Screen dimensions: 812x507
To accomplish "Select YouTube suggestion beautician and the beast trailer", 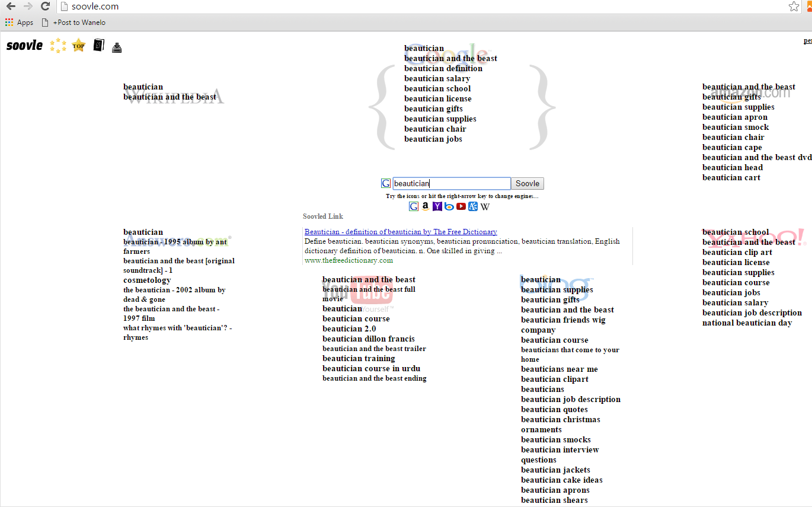I will [x=374, y=349].
